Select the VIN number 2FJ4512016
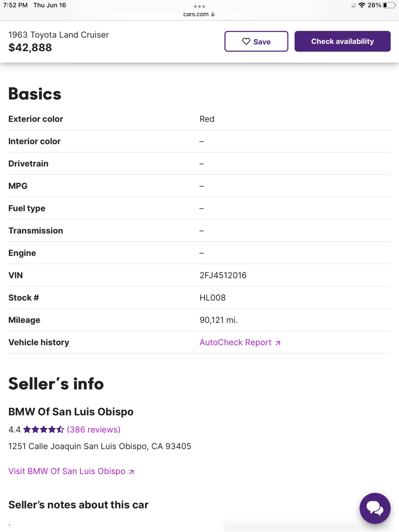The height and width of the screenshot is (532, 399). (x=223, y=275)
